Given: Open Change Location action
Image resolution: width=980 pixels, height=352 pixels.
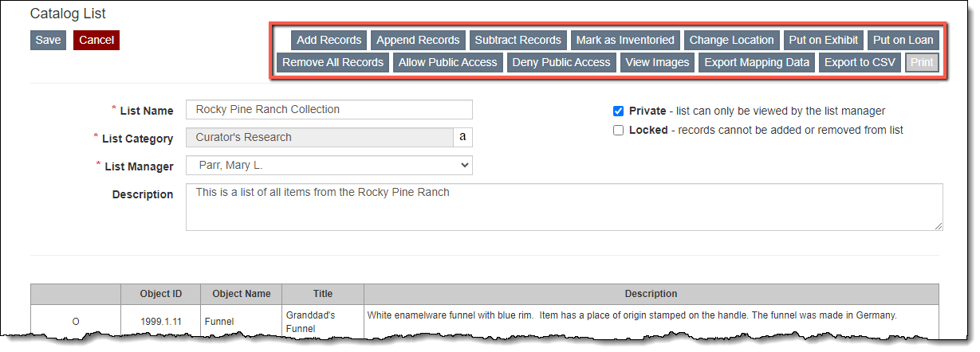Looking at the screenshot, I should [731, 40].
